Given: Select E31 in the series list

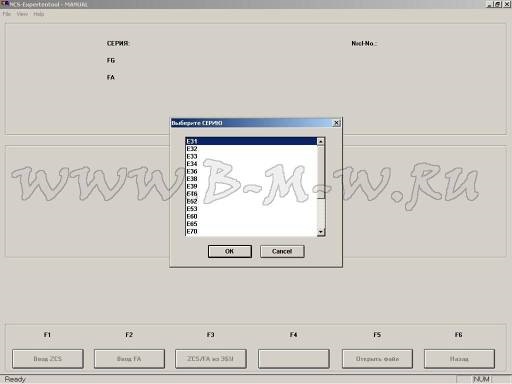Looking at the screenshot, I should 251,141.
